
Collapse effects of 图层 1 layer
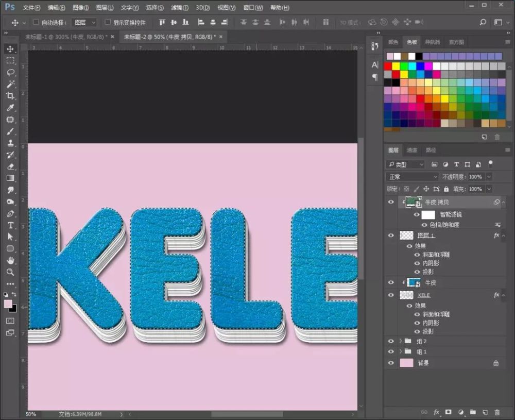[x=503, y=236]
